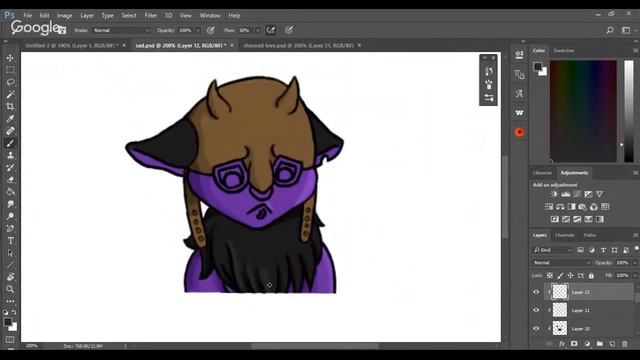Add Color Balance scales adjustment
This screenshot has width=640, height=360.
tap(560, 207)
